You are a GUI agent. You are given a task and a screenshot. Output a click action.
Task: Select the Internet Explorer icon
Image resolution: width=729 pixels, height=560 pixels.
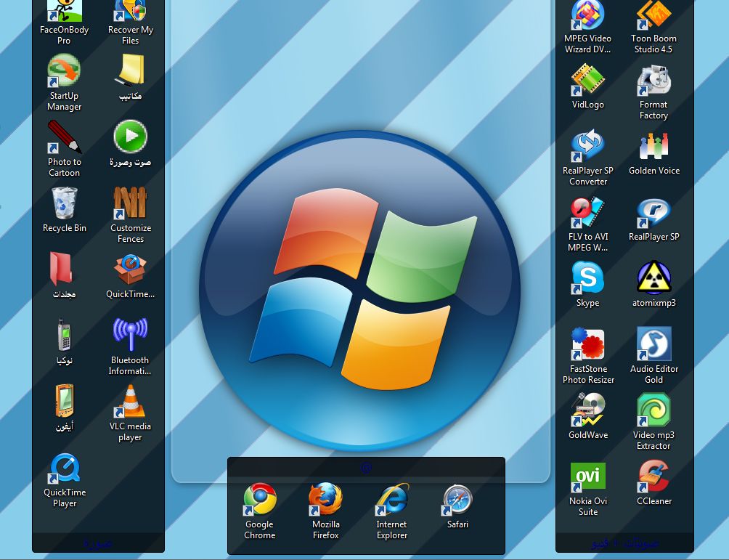392,500
